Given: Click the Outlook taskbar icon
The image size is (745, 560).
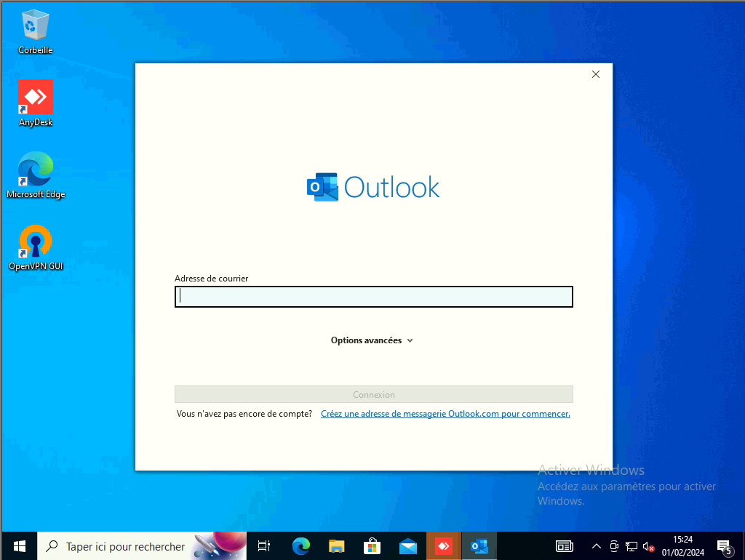Looking at the screenshot, I should coord(479,546).
